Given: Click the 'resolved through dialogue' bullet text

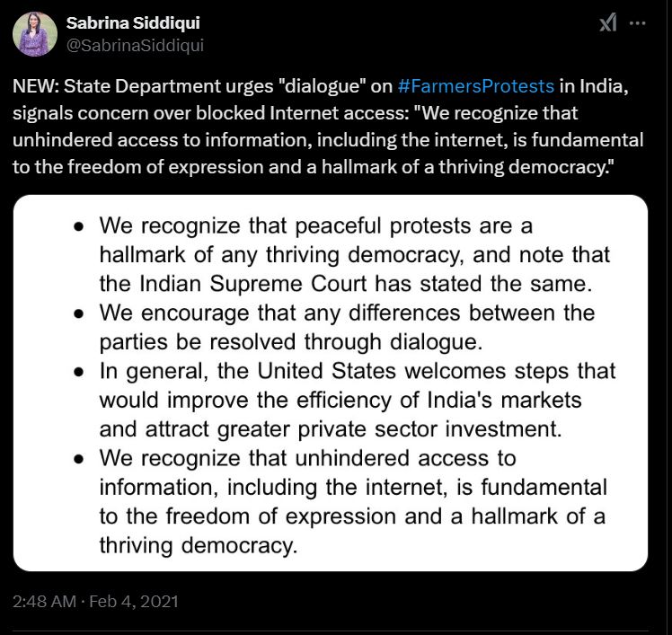Looking at the screenshot, I should (x=347, y=327).
